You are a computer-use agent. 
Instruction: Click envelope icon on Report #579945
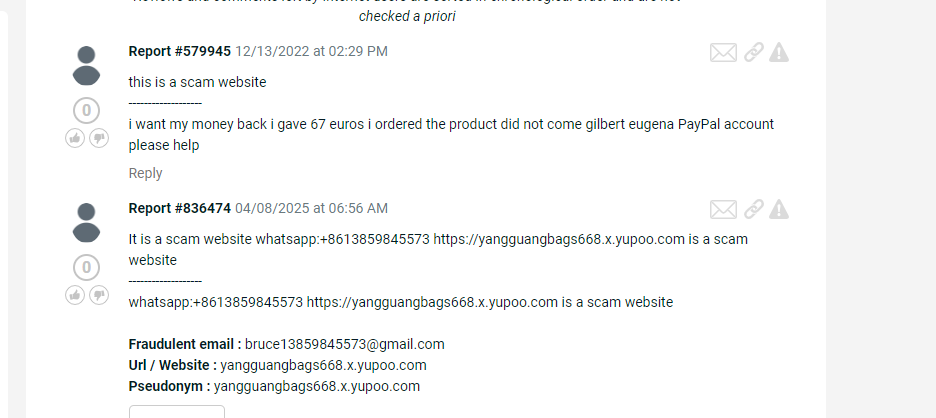723,53
